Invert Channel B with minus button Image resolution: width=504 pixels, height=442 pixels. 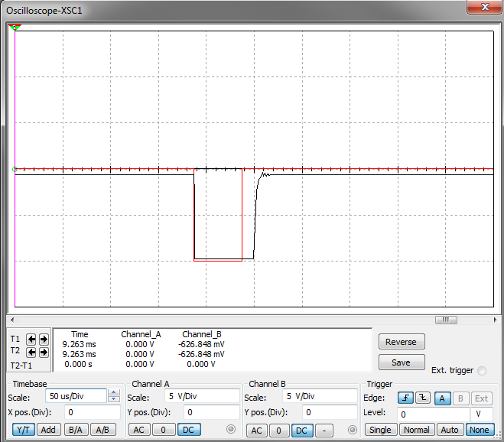point(324,430)
